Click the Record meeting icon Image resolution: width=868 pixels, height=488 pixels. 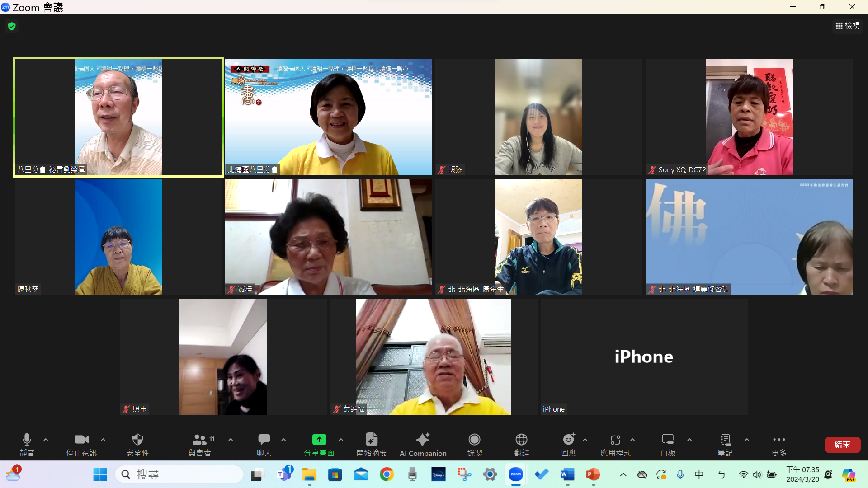pos(474,440)
